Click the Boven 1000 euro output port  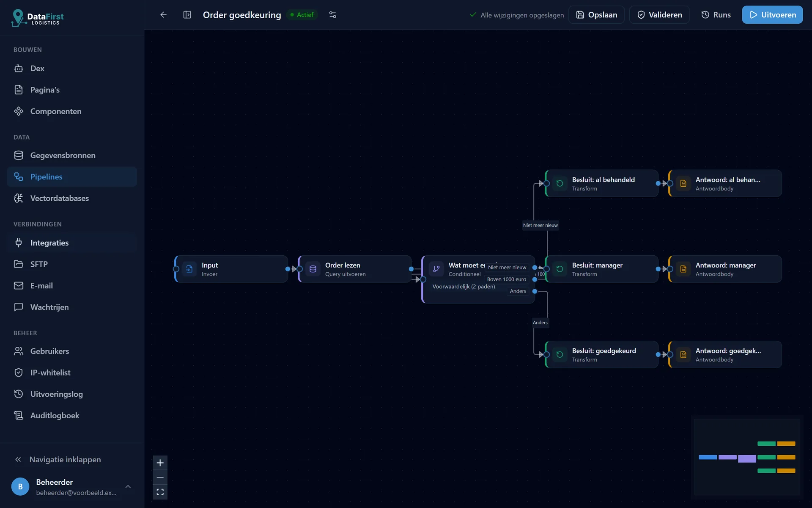click(x=535, y=279)
